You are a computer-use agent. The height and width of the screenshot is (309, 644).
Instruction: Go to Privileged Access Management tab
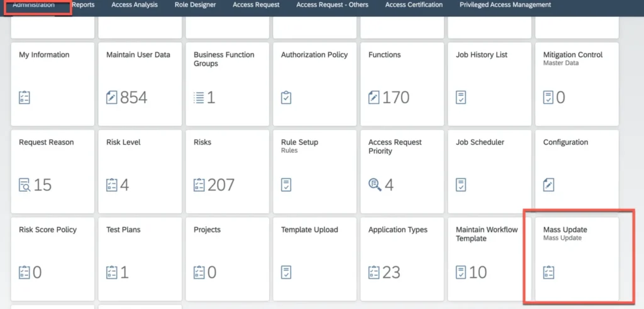(505, 5)
